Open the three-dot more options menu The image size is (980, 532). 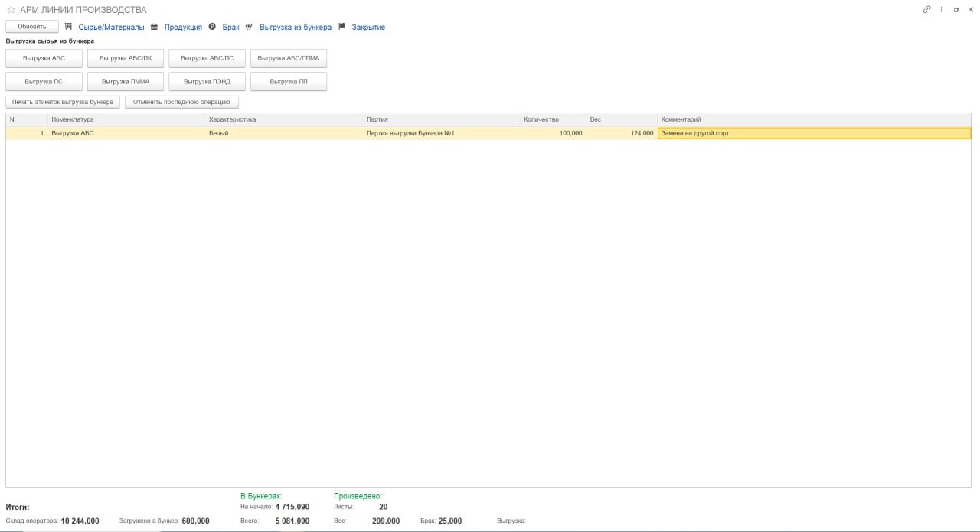942,10
